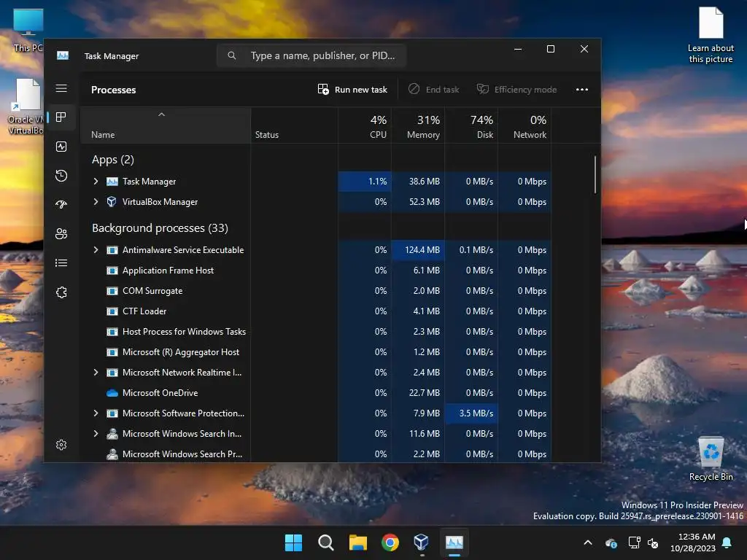Image resolution: width=747 pixels, height=560 pixels.
Task: Expand Microsoft Software Protection... row
Action: 96,413
